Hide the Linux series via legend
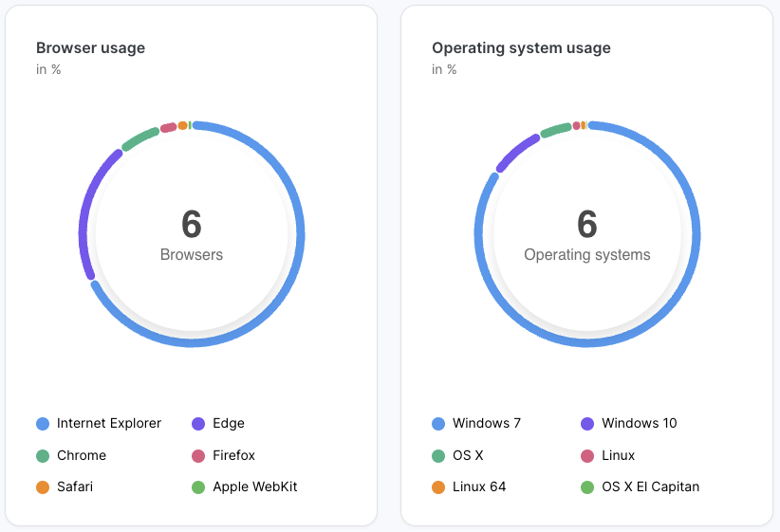 [618, 456]
